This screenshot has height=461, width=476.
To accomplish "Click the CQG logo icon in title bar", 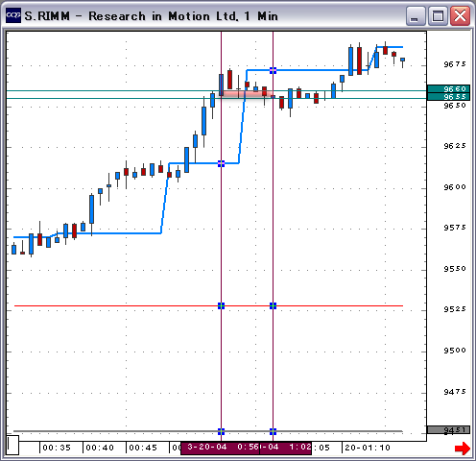I will tap(13, 15).
